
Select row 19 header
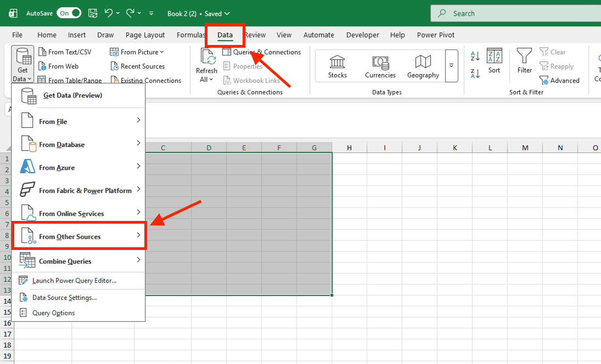(7, 356)
